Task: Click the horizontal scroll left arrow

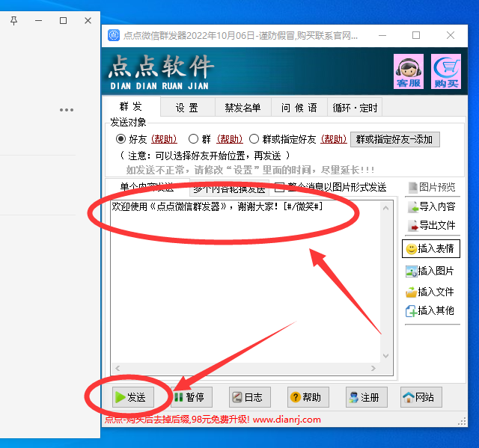Action: pos(118,369)
